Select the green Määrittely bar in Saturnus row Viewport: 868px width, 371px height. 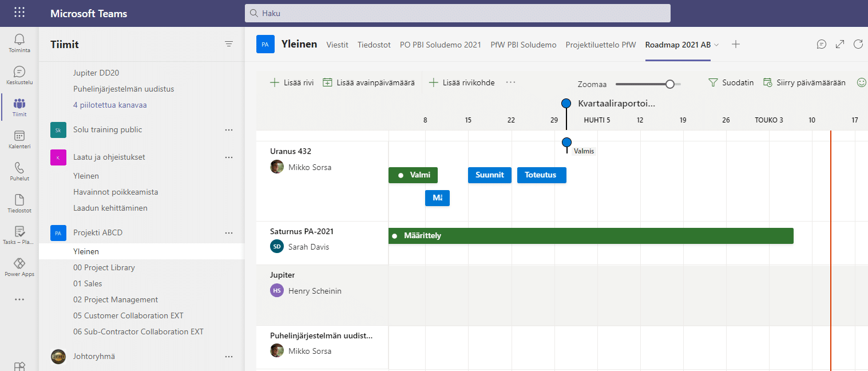(x=590, y=236)
